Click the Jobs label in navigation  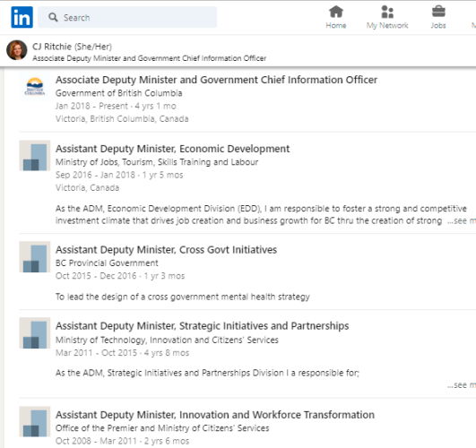pos(438,25)
